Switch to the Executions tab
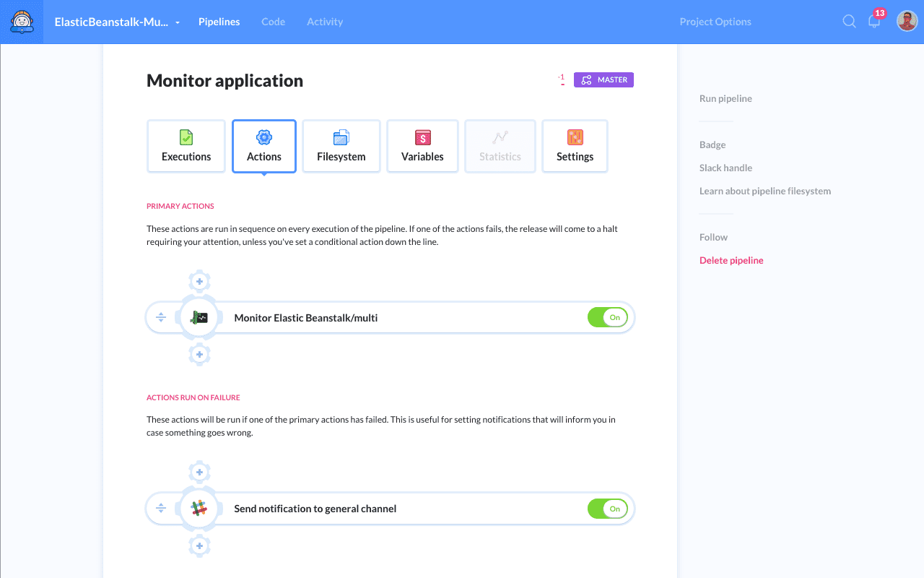Image resolution: width=924 pixels, height=578 pixels. (x=186, y=146)
